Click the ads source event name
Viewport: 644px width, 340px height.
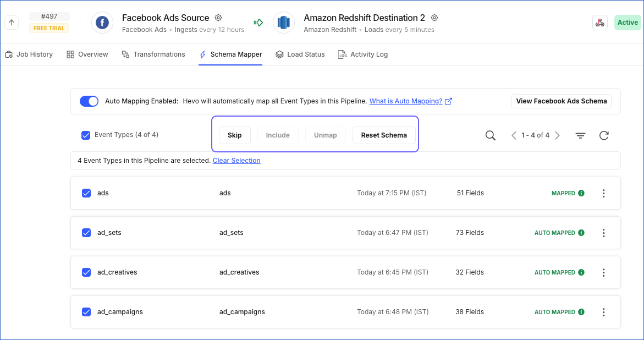[103, 193]
